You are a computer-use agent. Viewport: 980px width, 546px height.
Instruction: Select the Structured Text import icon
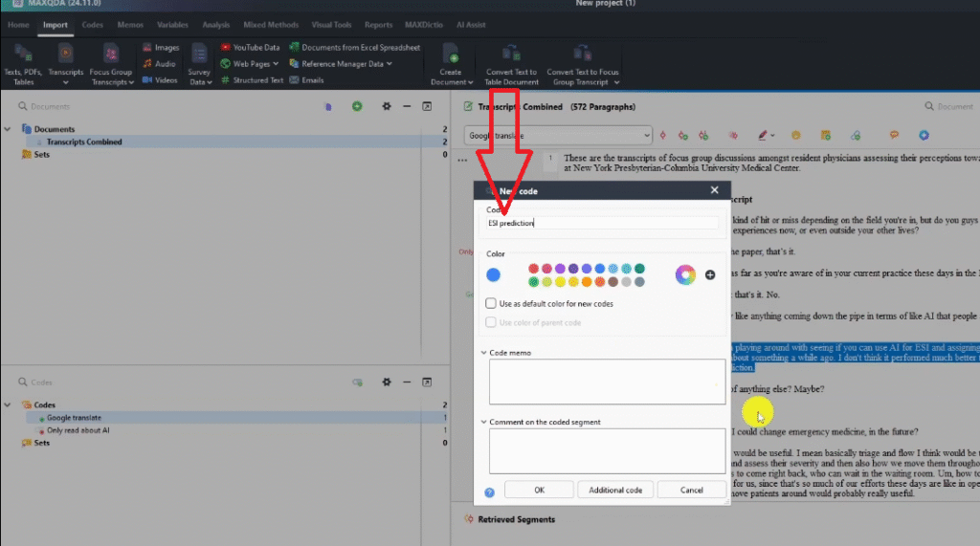tap(226, 80)
